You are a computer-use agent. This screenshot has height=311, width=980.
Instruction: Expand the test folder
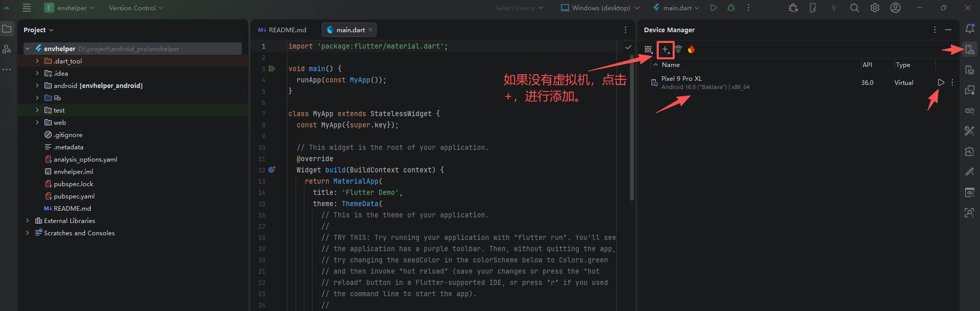pyautogui.click(x=37, y=110)
